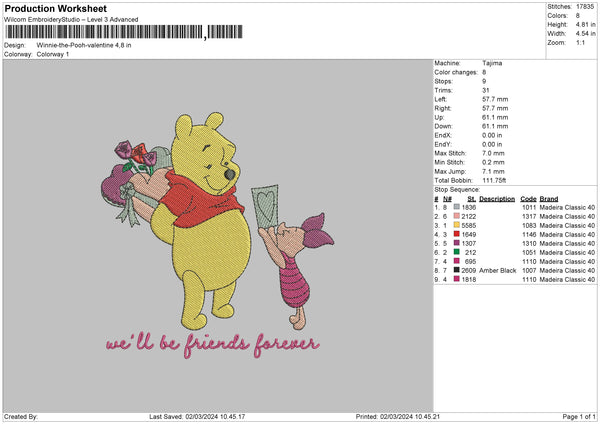Click the barcode under the worksheet header
This screenshot has width=600, height=424.
(124, 32)
